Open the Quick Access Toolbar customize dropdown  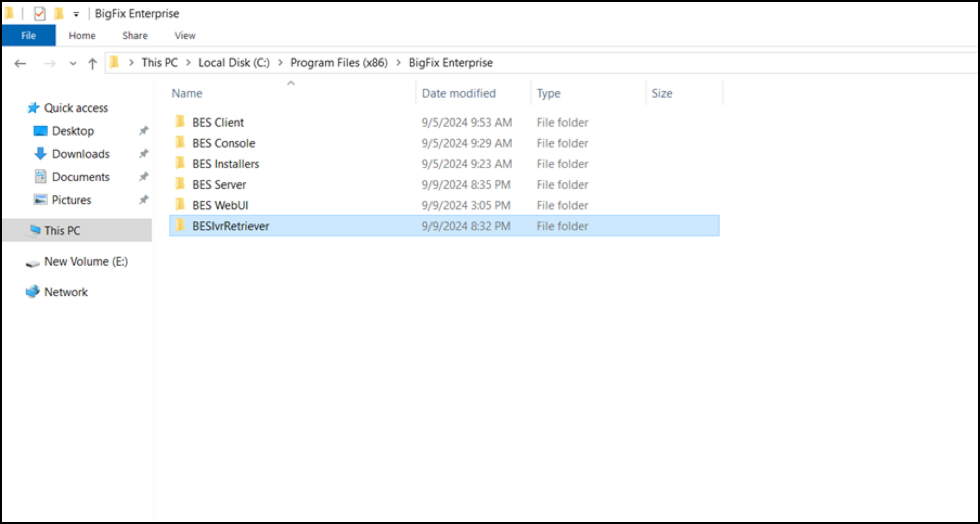pos(76,14)
